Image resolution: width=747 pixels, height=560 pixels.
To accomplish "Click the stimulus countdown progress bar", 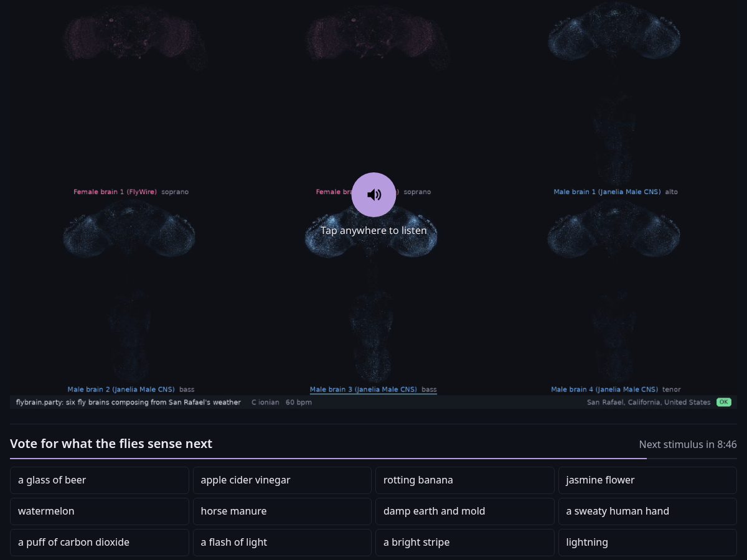I will coord(374,459).
